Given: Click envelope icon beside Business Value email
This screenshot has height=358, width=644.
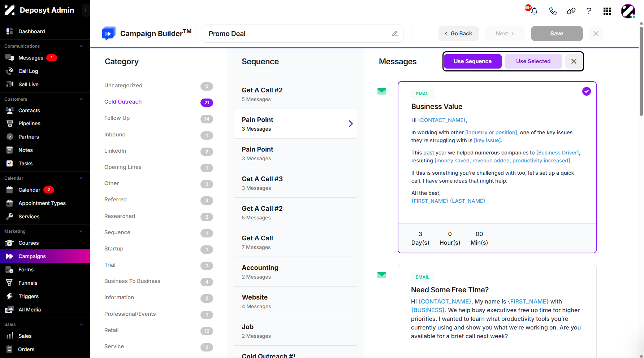Looking at the screenshot, I should [382, 91].
